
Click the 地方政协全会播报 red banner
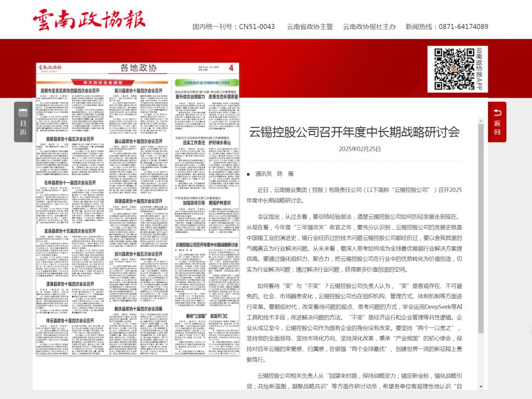102,83
